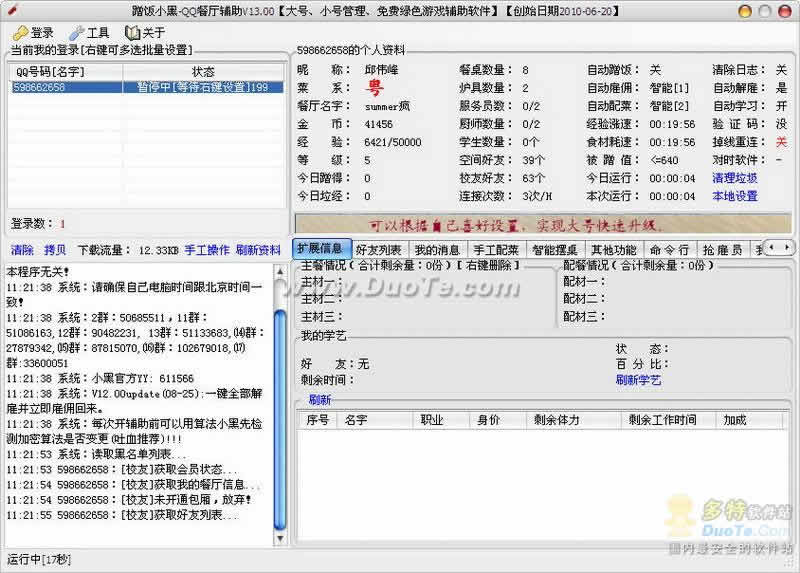Screen dimensions: 800x573
Task: Open the 工具 menu
Action: tap(89, 33)
